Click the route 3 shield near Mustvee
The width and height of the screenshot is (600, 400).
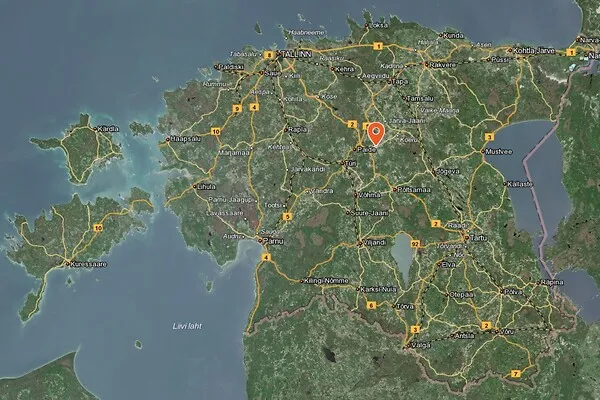(x=488, y=137)
